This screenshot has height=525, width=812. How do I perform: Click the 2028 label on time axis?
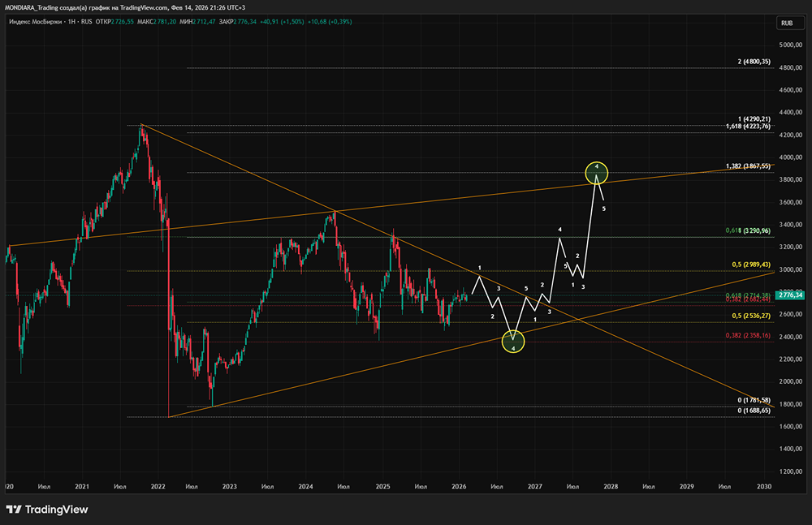[x=611, y=487]
